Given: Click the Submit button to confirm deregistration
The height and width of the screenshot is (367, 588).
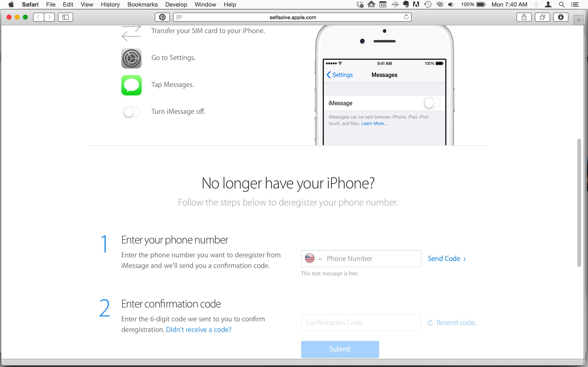Looking at the screenshot, I should [340, 349].
